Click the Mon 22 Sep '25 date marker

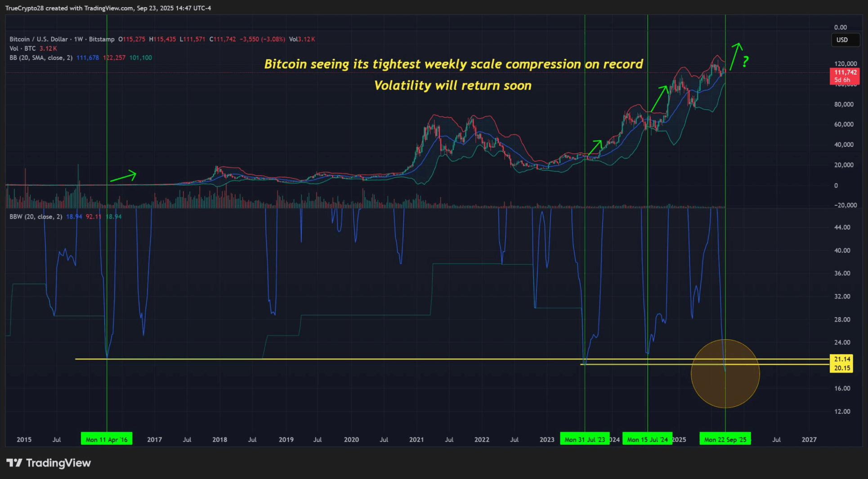[x=725, y=439]
